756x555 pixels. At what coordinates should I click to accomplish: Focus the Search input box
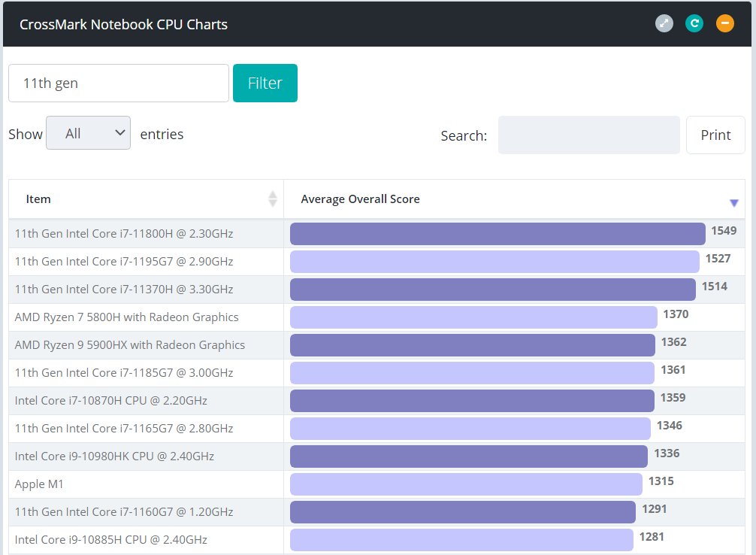click(x=588, y=135)
